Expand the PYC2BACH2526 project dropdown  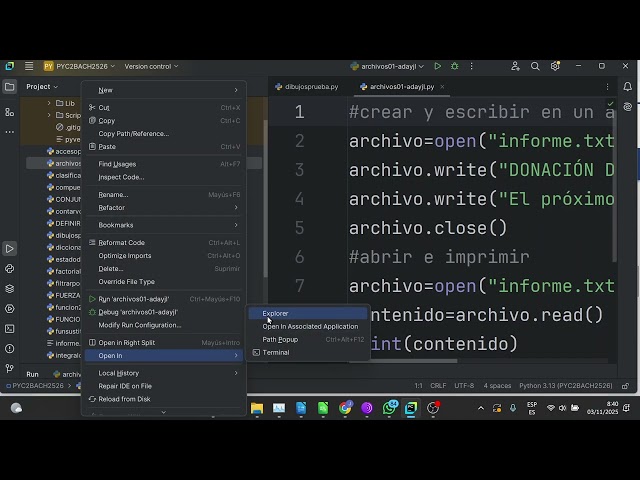click(x=80, y=66)
